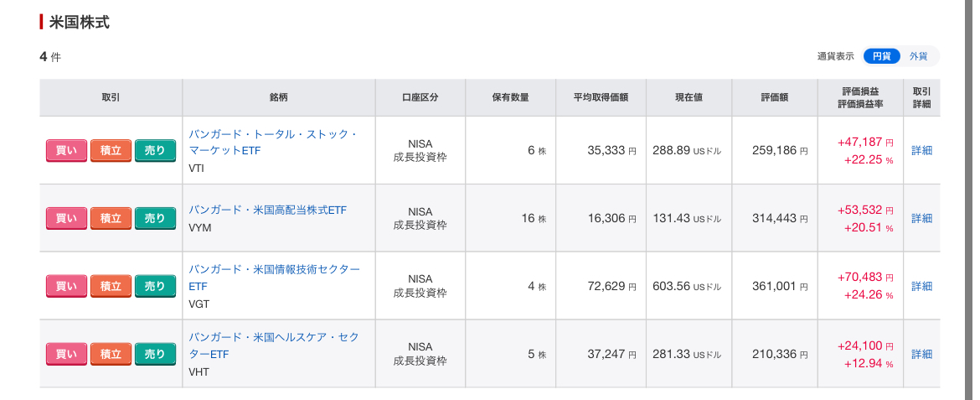Click the 積立 button for VYM
The height and width of the screenshot is (400, 980).
point(111,219)
